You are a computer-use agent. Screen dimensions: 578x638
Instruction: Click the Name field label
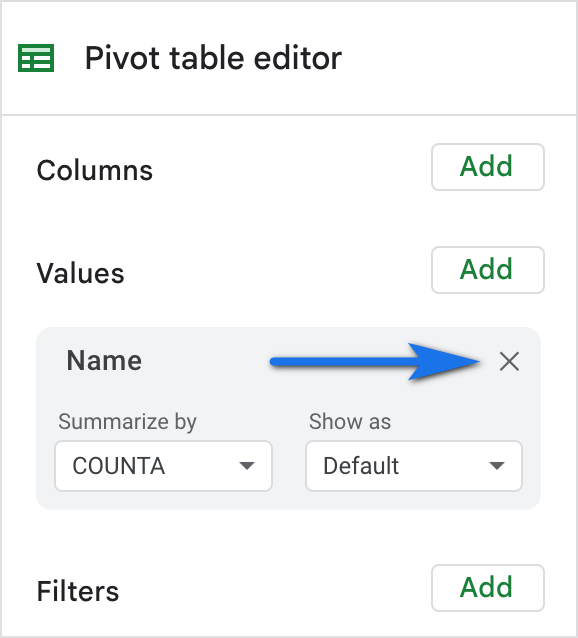104,361
